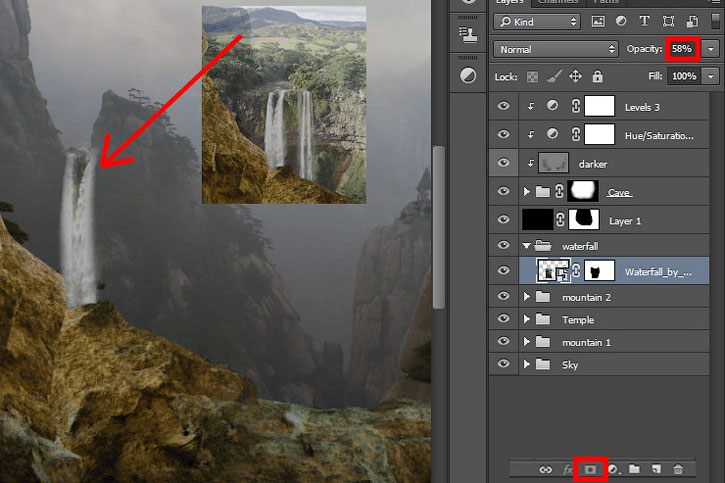Add a layer mask
725x483 pixels.
[590, 470]
